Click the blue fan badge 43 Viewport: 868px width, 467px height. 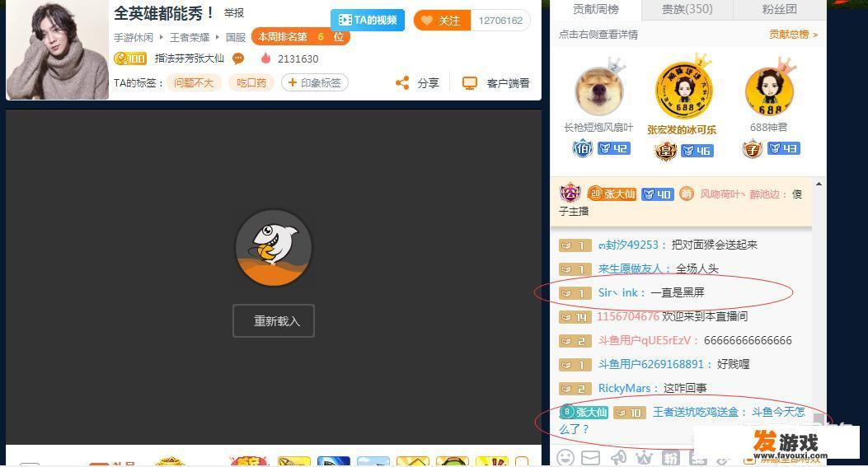(783, 148)
